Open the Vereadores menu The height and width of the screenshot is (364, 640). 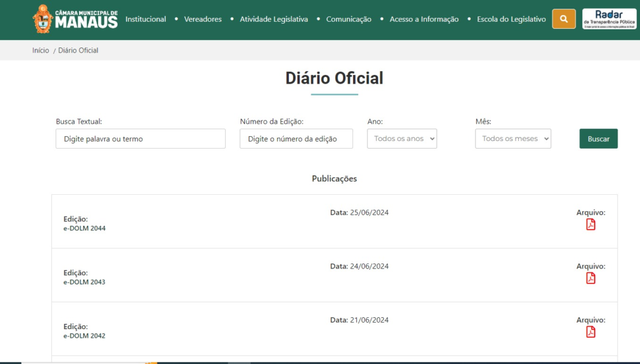[203, 19]
